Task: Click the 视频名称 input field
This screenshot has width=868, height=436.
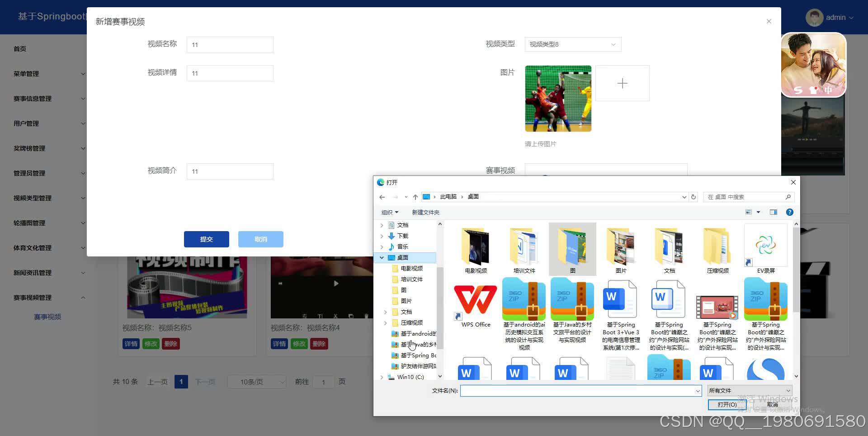Action: [x=230, y=44]
